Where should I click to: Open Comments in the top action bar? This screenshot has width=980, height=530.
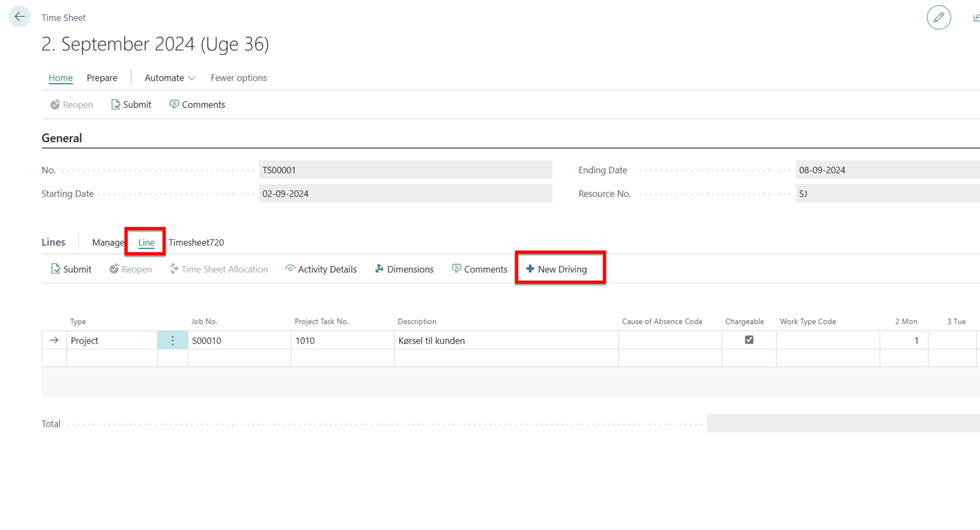(197, 105)
